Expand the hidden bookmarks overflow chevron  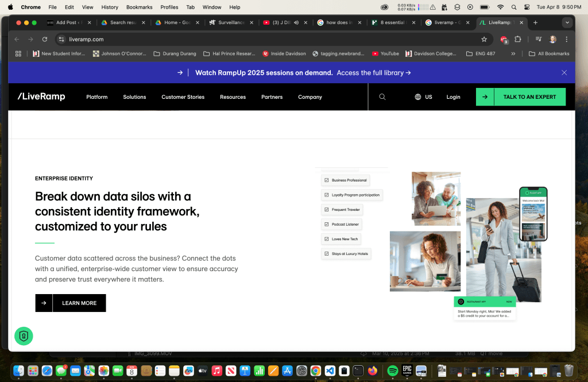click(513, 53)
